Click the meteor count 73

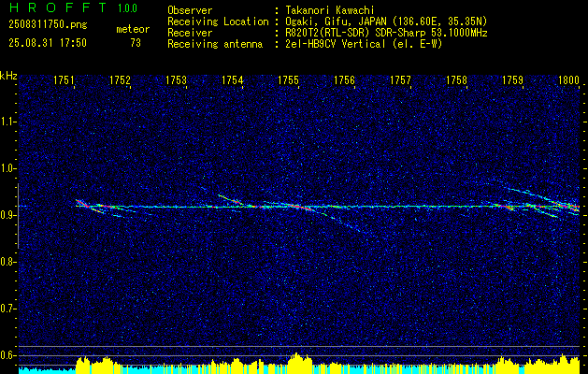(136, 43)
